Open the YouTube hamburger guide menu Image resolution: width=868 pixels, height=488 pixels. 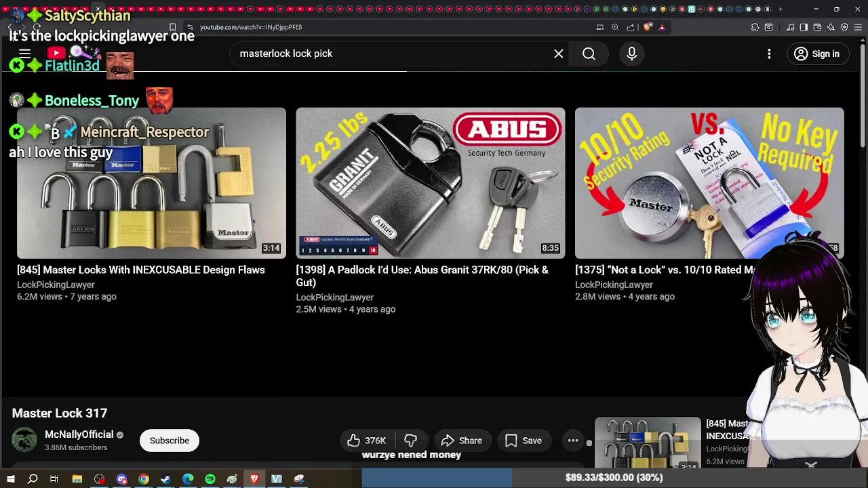coord(24,54)
